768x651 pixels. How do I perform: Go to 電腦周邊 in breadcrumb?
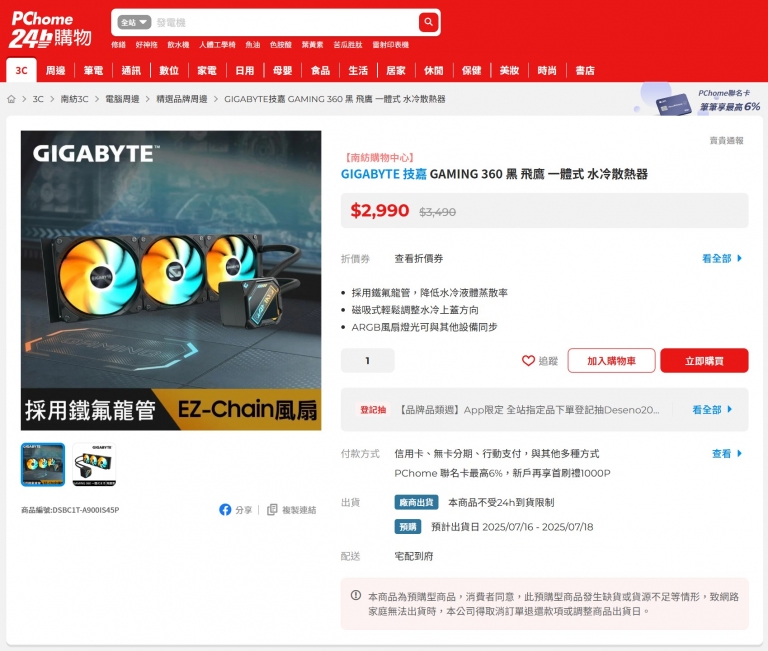pos(122,99)
